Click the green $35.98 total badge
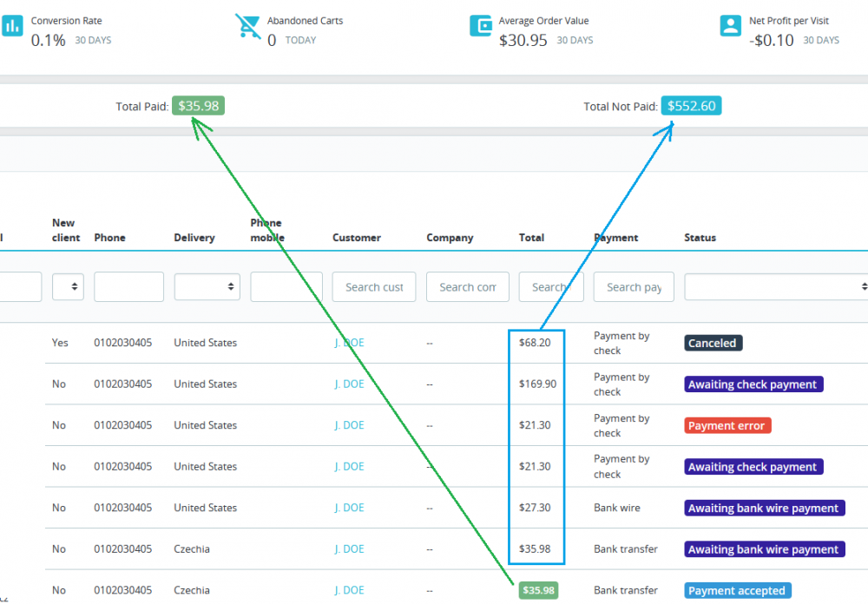 click(x=539, y=591)
